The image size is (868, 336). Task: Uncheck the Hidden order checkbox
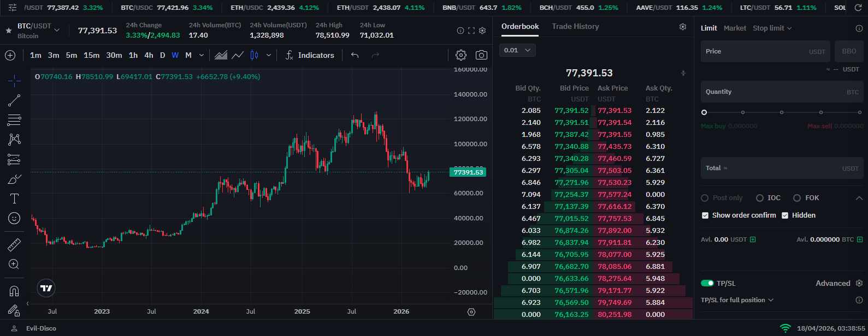(785, 215)
